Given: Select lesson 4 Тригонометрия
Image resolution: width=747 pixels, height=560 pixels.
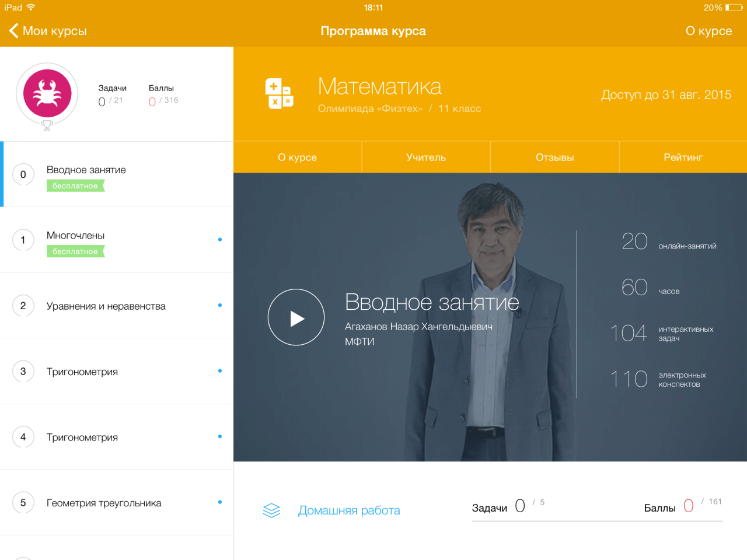Looking at the screenshot, I should (117, 437).
